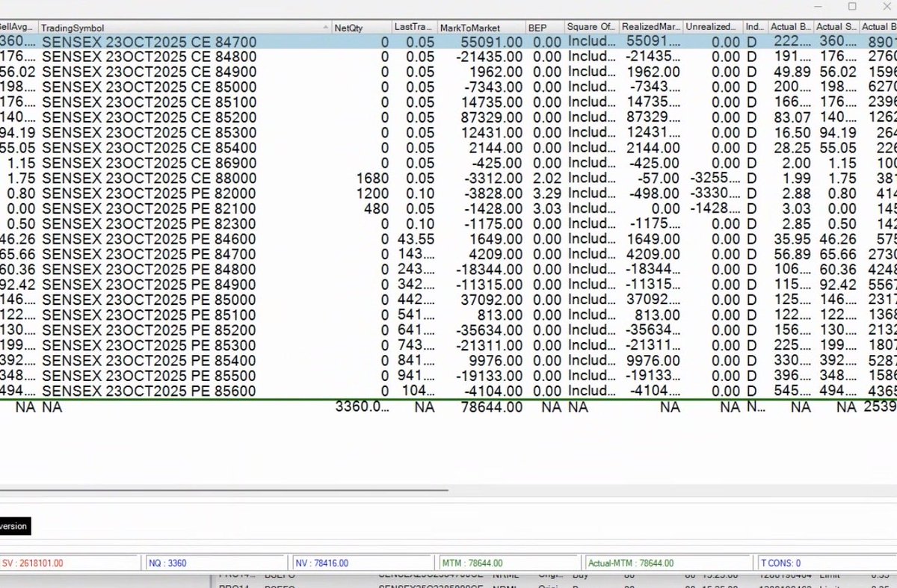
Task: Maximize the positions window
Action: pyautogui.click(x=852, y=6)
